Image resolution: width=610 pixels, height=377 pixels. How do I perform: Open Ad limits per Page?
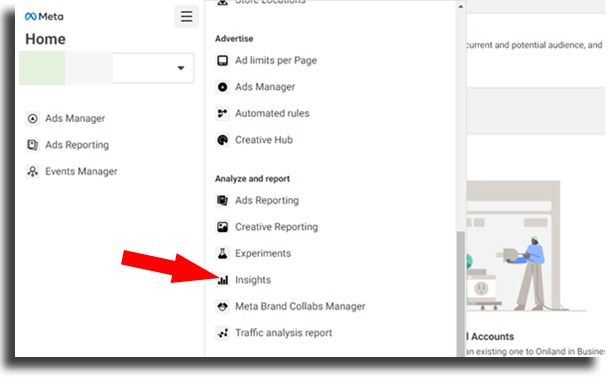pyautogui.click(x=276, y=60)
